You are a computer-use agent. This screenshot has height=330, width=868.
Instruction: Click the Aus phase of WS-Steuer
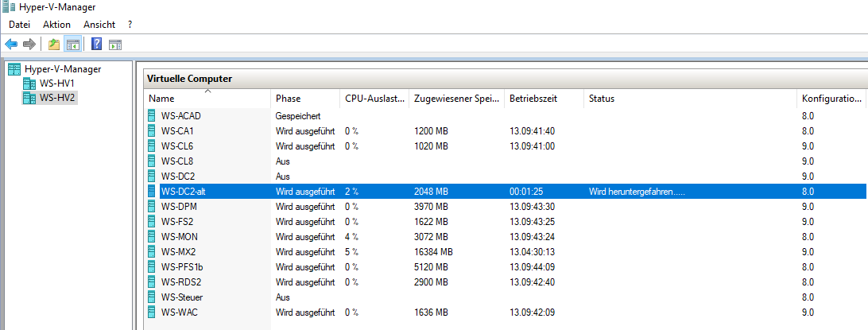[282, 297]
